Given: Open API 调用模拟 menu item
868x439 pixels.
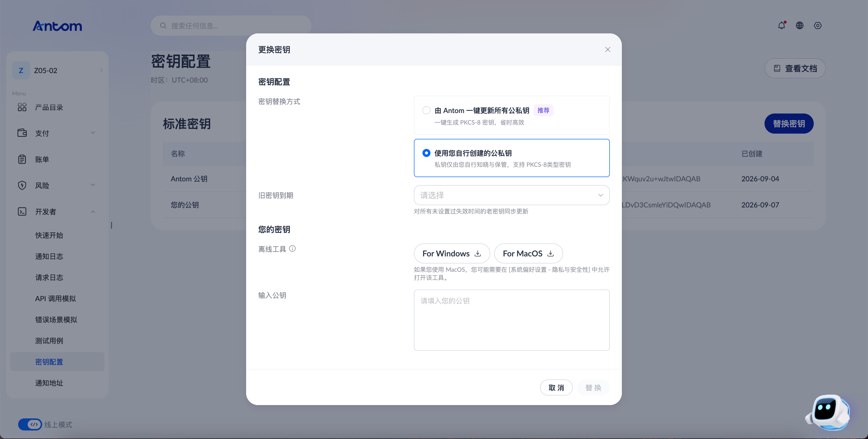Looking at the screenshot, I should pos(56,299).
